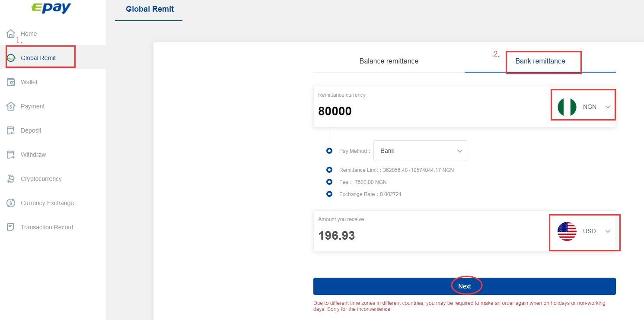The width and height of the screenshot is (644, 320).
Task: Open the Deposit section
Action: pyautogui.click(x=53, y=130)
